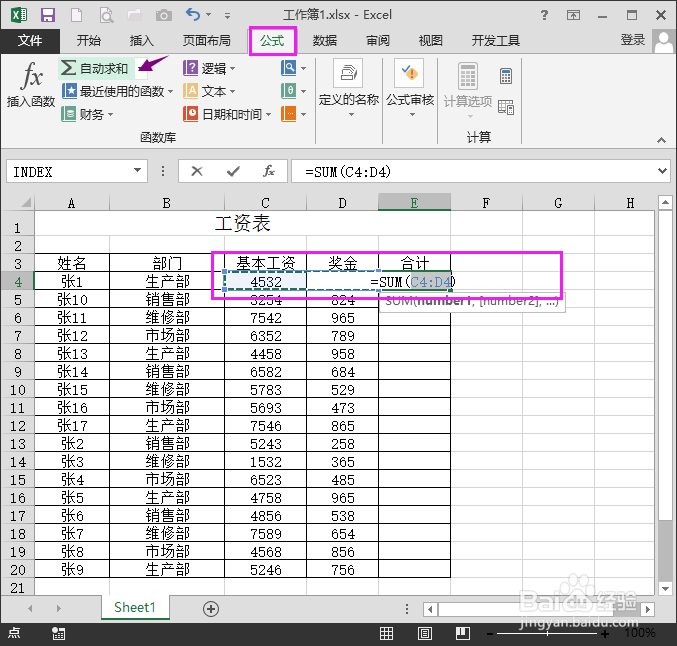Open the File tab
The height and width of the screenshot is (646, 677).
(x=30, y=41)
